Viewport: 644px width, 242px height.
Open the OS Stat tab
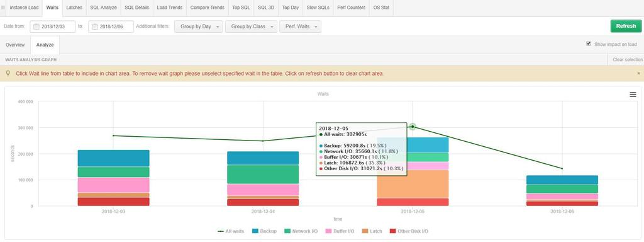pyautogui.click(x=381, y=8)
